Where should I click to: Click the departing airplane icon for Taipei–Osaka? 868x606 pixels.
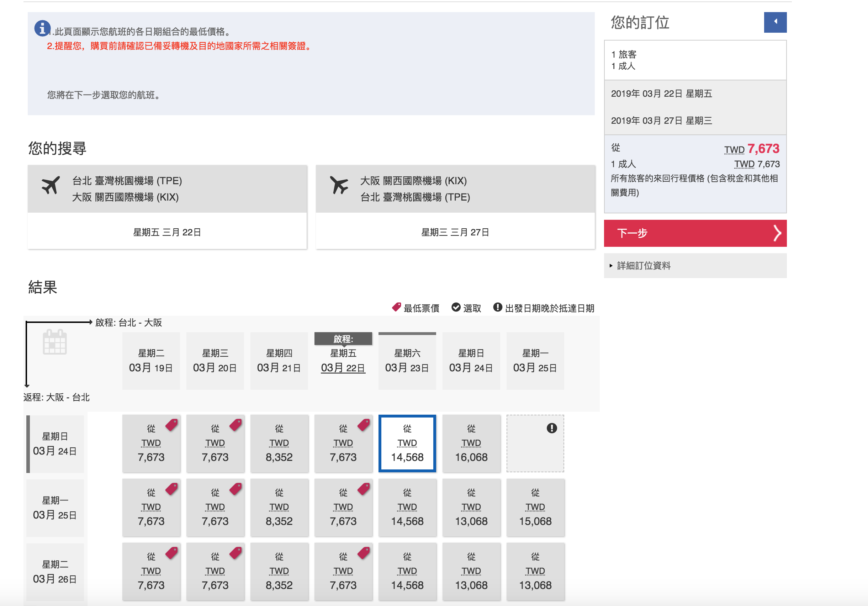[x=51, y=185]
